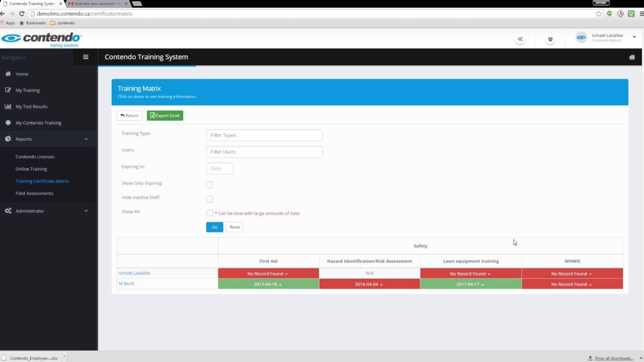Click the Filter Types input field

264,135
